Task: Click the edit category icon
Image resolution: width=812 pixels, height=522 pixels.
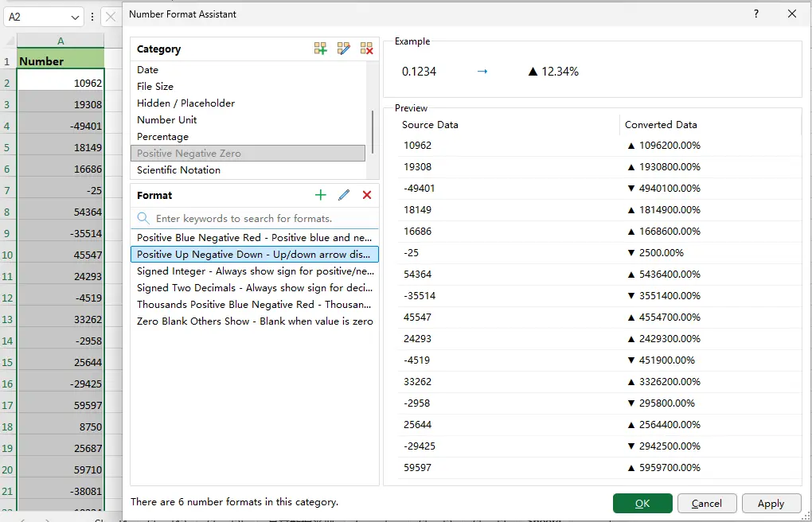Action: [343, 49]
